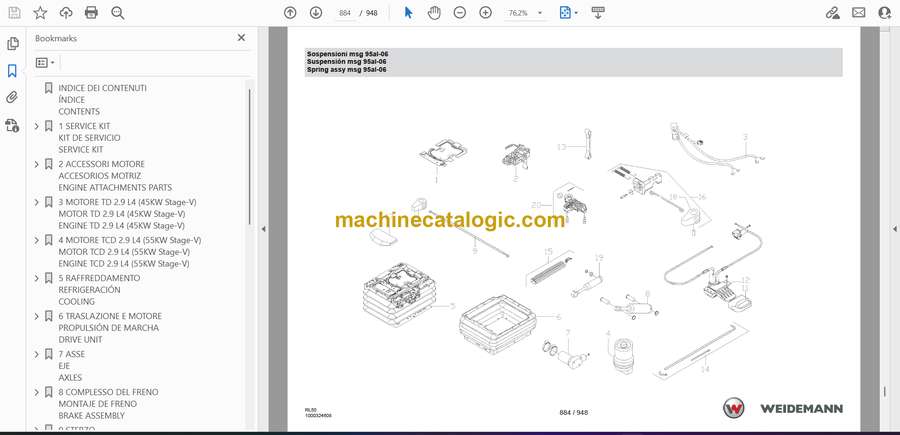Open the Bookmarks options menu
Image resolution: width=900 pixels, height=435 pixels.
45,62
